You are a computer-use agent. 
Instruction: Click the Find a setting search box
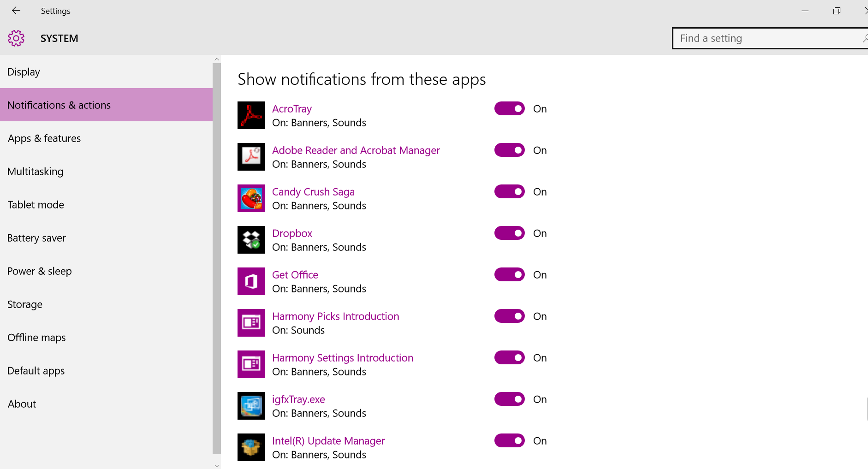tap(770, 38)
